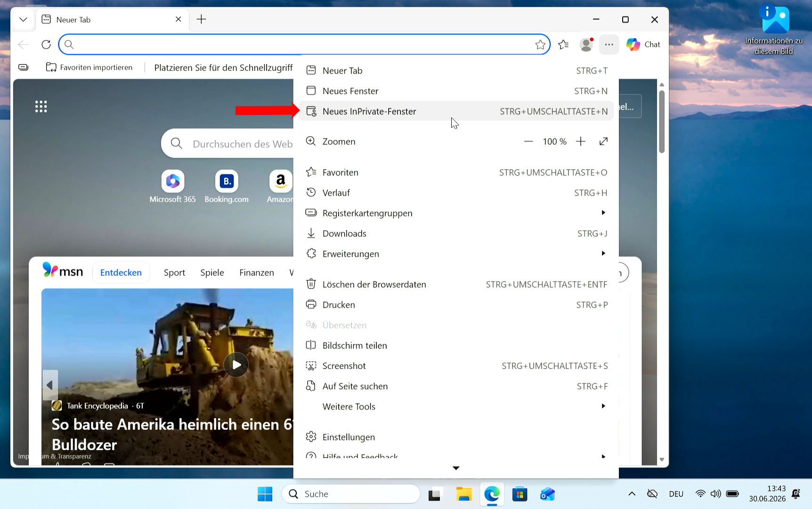Close the Neuer Tab tab
Viewport: 812px width, 509px height.
pyautogui.click(x=179, y=19)
